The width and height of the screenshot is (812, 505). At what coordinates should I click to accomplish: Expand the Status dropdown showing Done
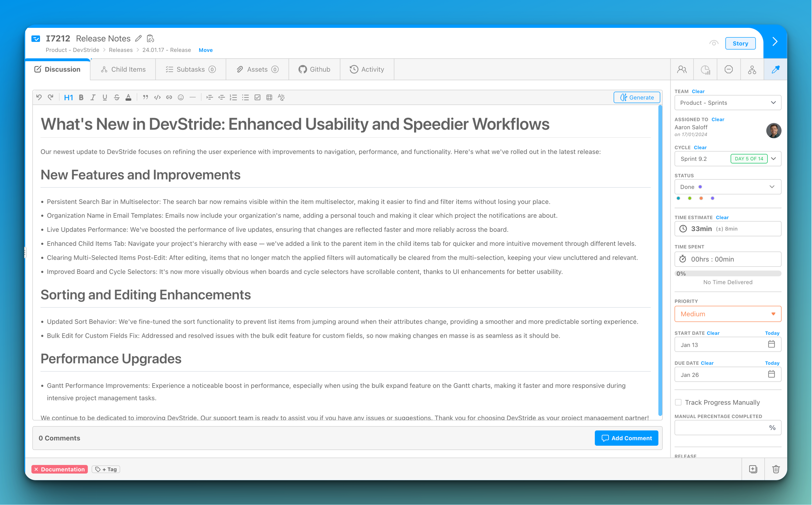click(727, 187)
